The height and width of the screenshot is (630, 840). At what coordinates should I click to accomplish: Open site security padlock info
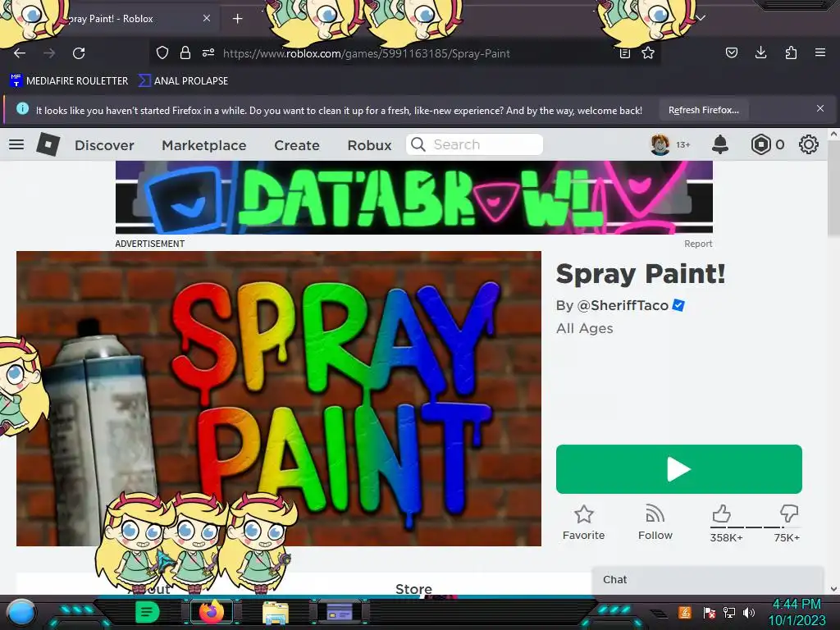click(x=185, y=52)
